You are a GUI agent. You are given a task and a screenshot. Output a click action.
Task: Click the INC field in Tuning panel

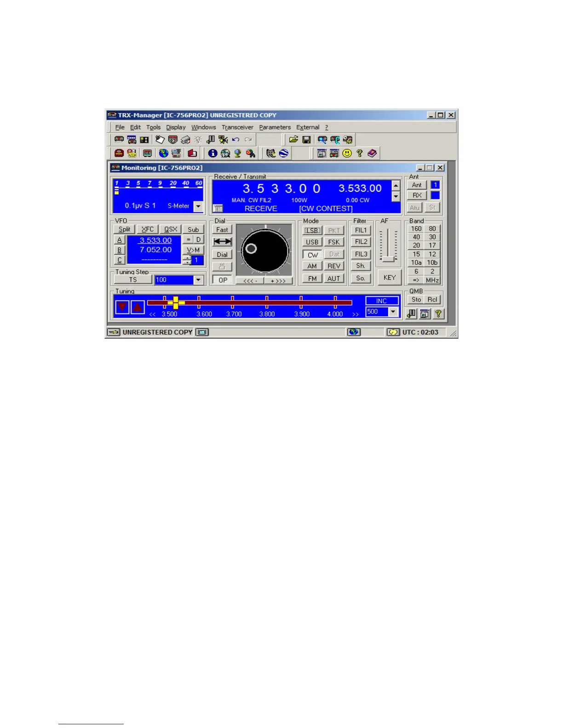pyautogui.click(x=382, y=301)
